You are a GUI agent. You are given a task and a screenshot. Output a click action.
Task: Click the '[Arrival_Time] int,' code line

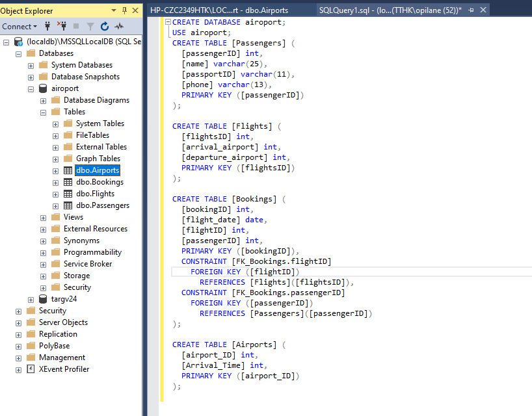[x=224, y=365]
